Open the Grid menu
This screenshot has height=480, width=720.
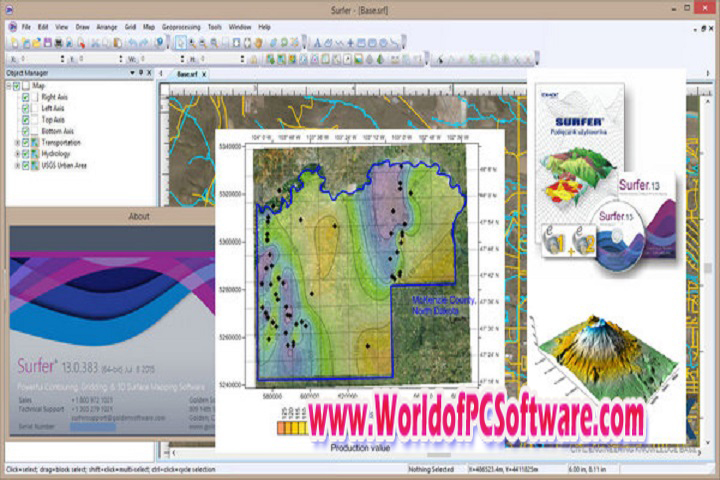(x=130, y=27)
